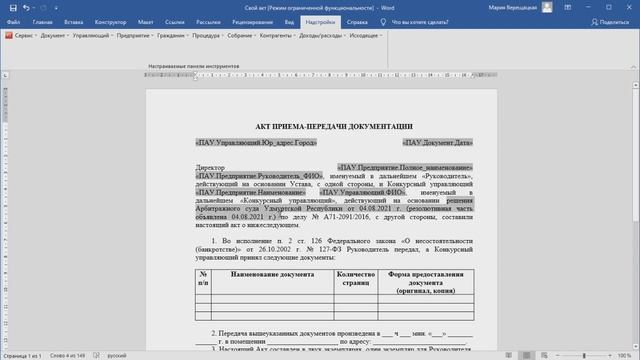The height and width of the screenshot is (360, 640).
Task: Open the Доходы/расходы dropdown
Action: [x=322, y=36]
